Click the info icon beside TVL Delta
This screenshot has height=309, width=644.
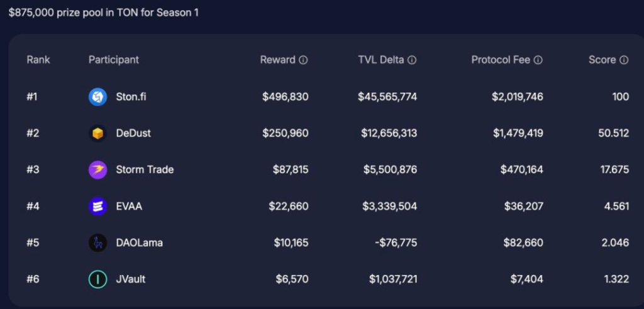coord(412,60)
